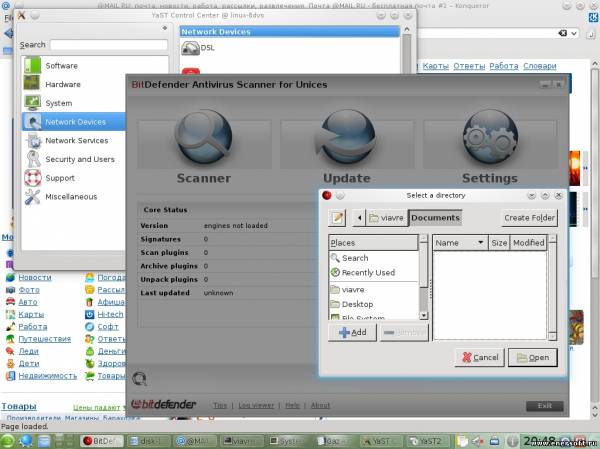Image resolution: width=600 pixels, height=449 pixels.
Task: Select viavre in Places list
Action: (x=373, y=290)
